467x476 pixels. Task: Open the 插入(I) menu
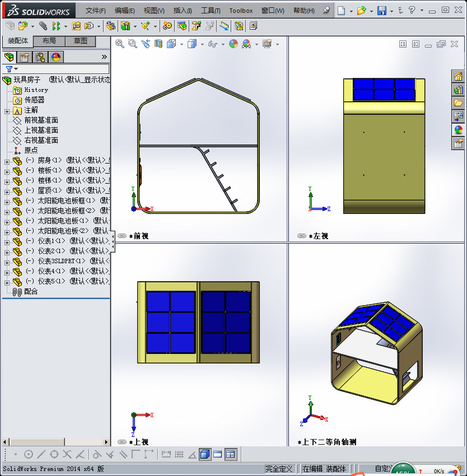tap(183, 11)
